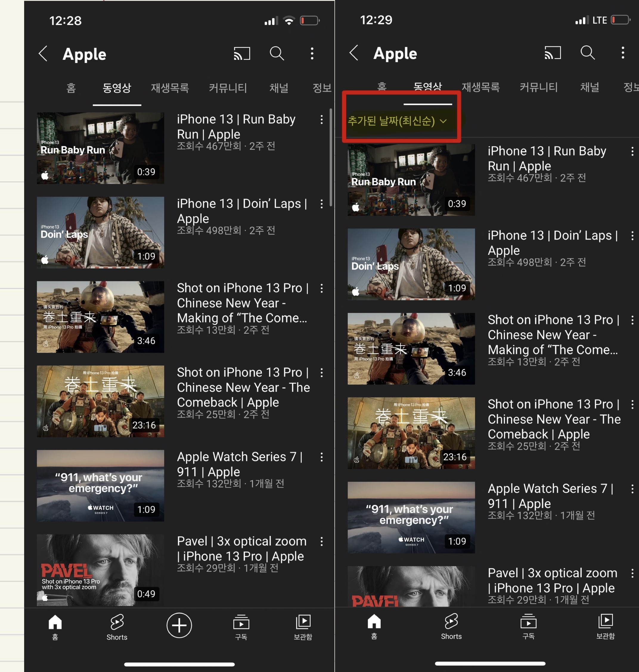Play Run Baby Run thumbnail, left screen
This screenshot has height=672, width=639.
pos(100,148)
